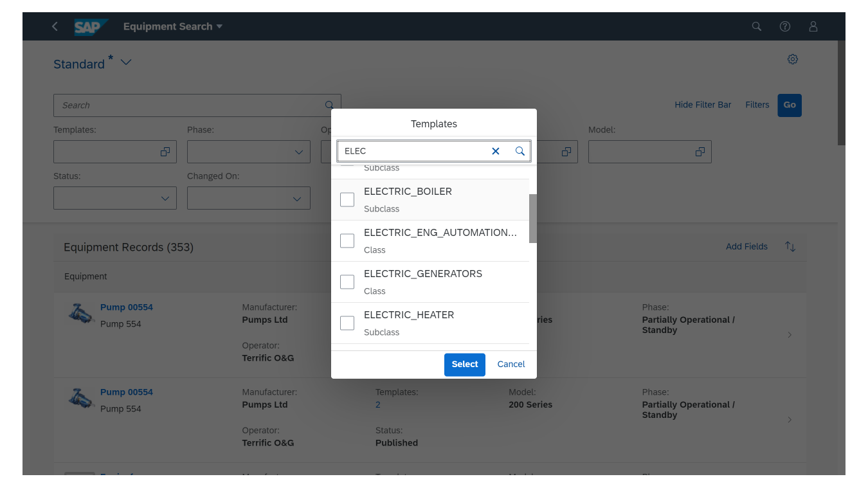868x488 pixels.
Task: Open page settings gear icon
Action: (x=793, y=59)
